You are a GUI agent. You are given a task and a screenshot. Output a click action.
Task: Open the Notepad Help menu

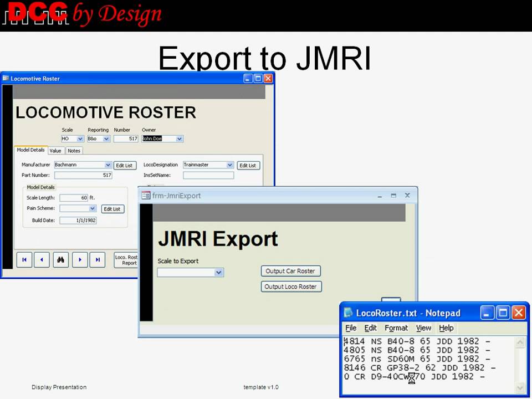point(446,328)
